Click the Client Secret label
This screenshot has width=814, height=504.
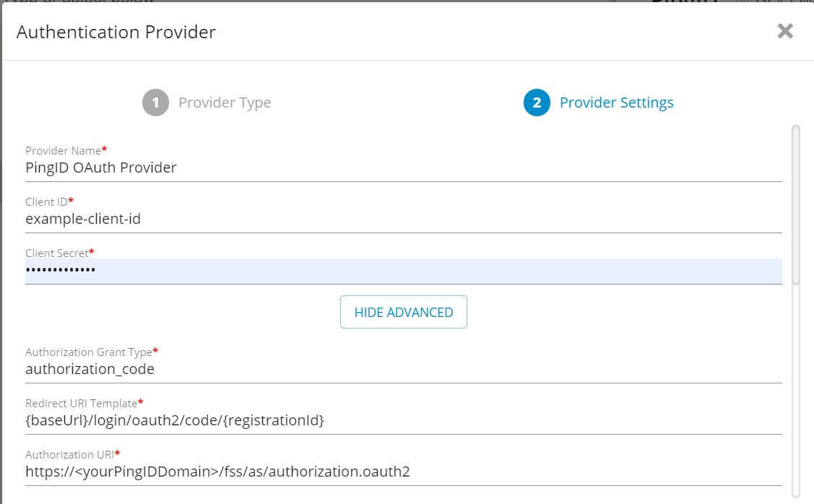(57, 253)
